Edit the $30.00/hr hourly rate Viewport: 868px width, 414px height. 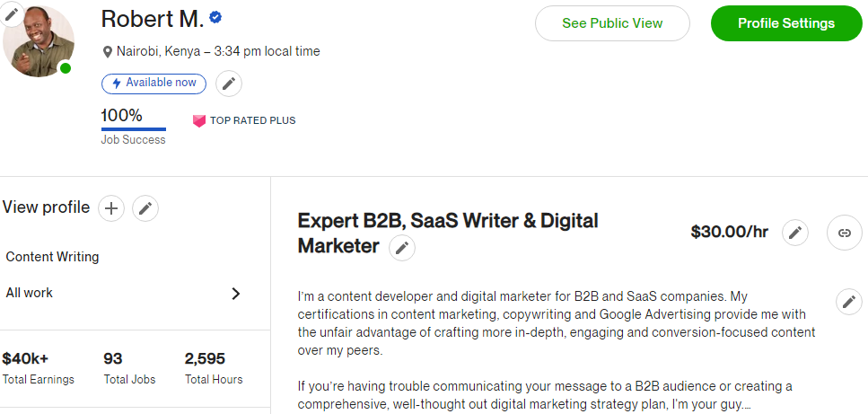pyautogui.click(x=794, y=233)
